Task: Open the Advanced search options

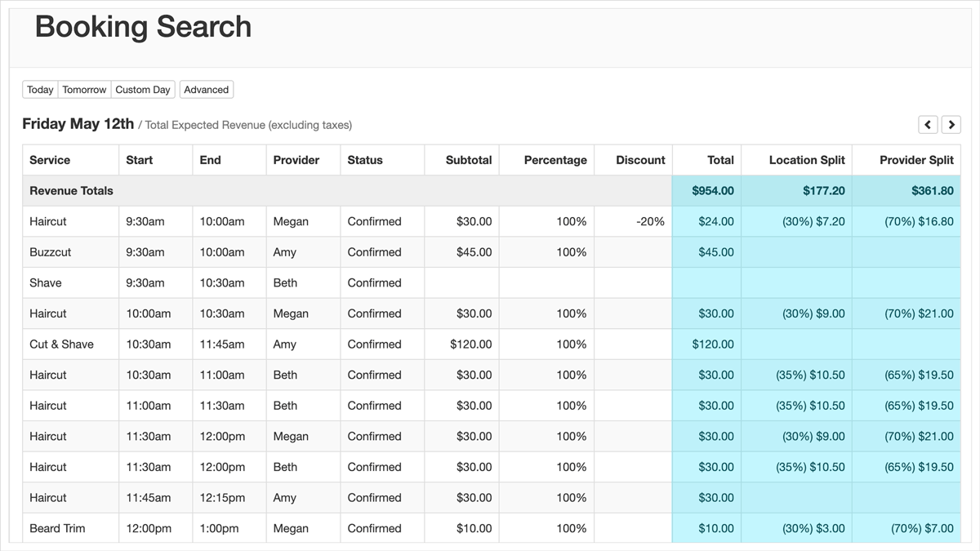Action: click(x=206, y=90)
